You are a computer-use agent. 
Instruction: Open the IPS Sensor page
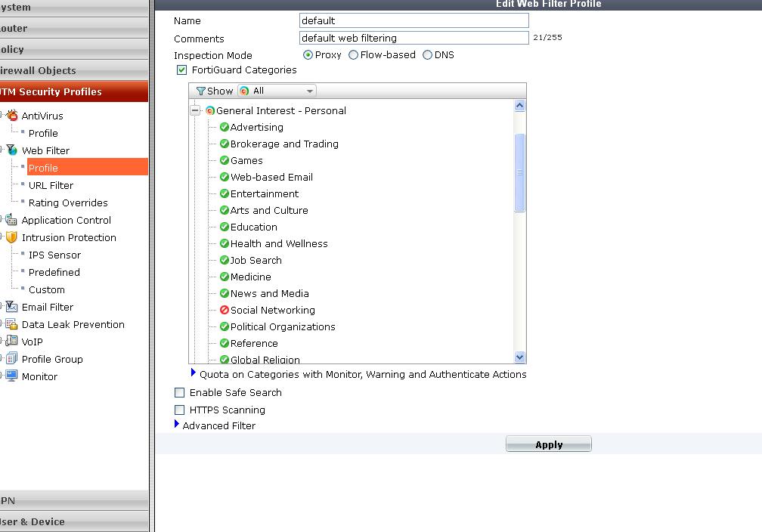pyautogui.click(x=54, y=255)
